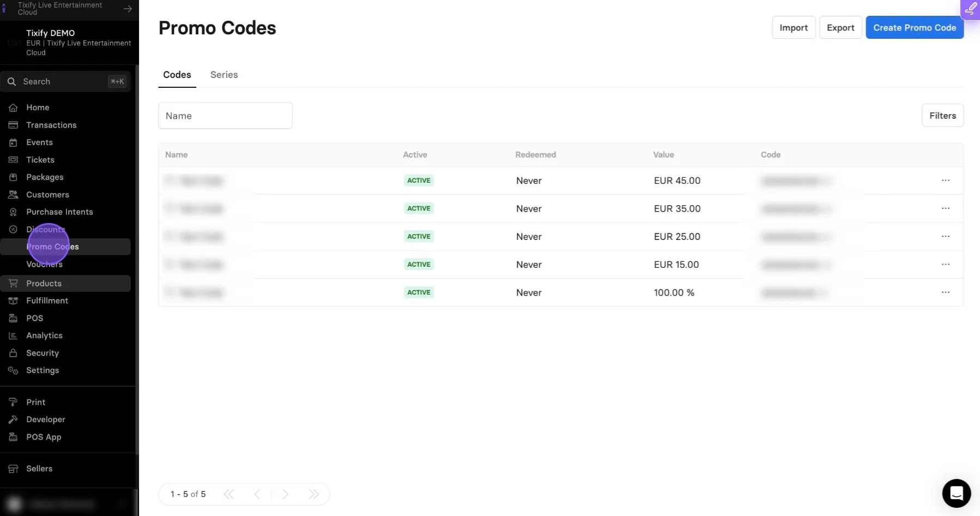Expand the Products sidebar group

click(65, 283)
